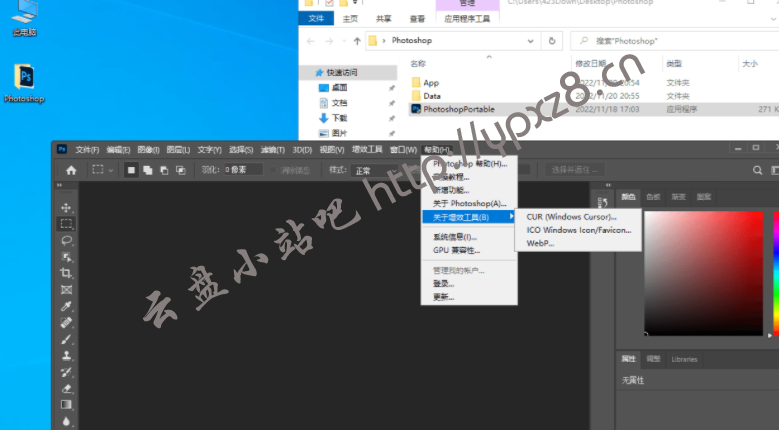The height and width of the screenshot is (430, 779).
Task: Choose Subtract from Selection mode icon
Action: pos(164,170)
